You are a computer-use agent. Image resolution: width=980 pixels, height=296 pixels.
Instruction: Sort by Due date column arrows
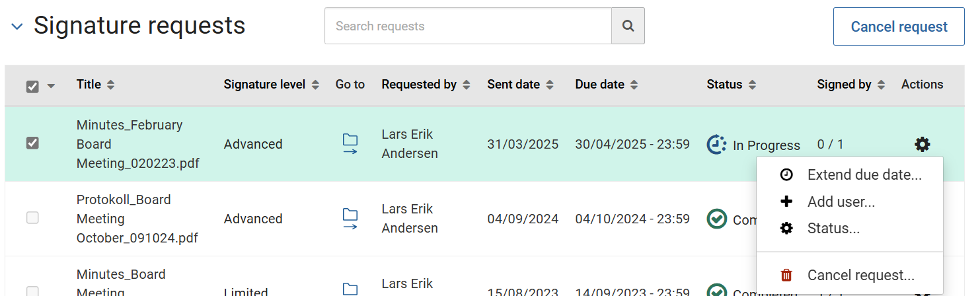tap(634, 85)
